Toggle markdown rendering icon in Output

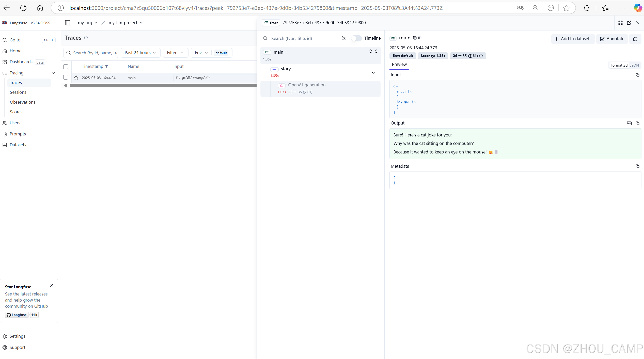629,123
